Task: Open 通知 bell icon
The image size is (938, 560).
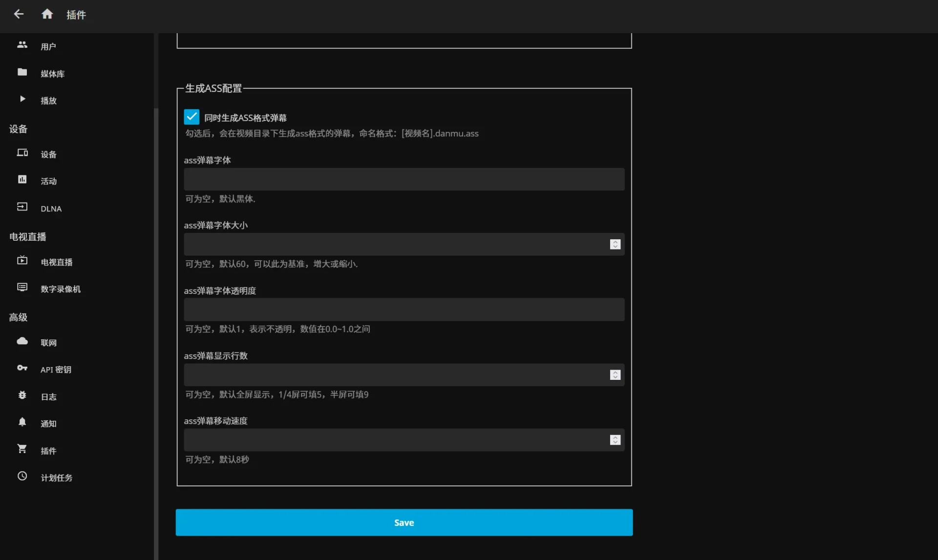Action: [22, 422]
